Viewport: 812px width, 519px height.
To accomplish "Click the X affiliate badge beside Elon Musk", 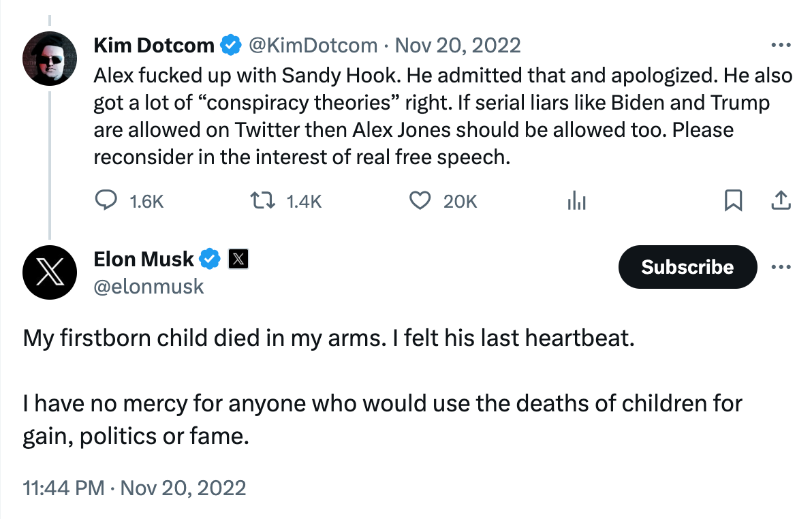I will [238, 259].
